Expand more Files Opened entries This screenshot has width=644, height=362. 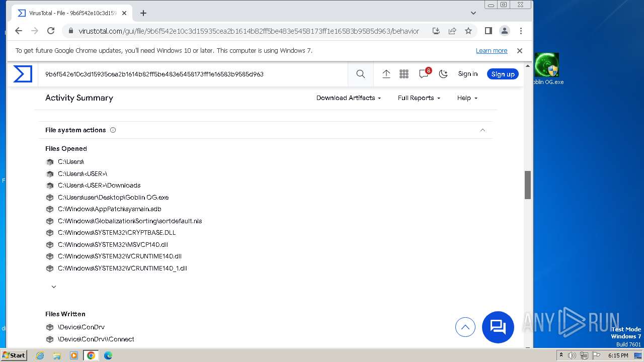click(54, 287)
